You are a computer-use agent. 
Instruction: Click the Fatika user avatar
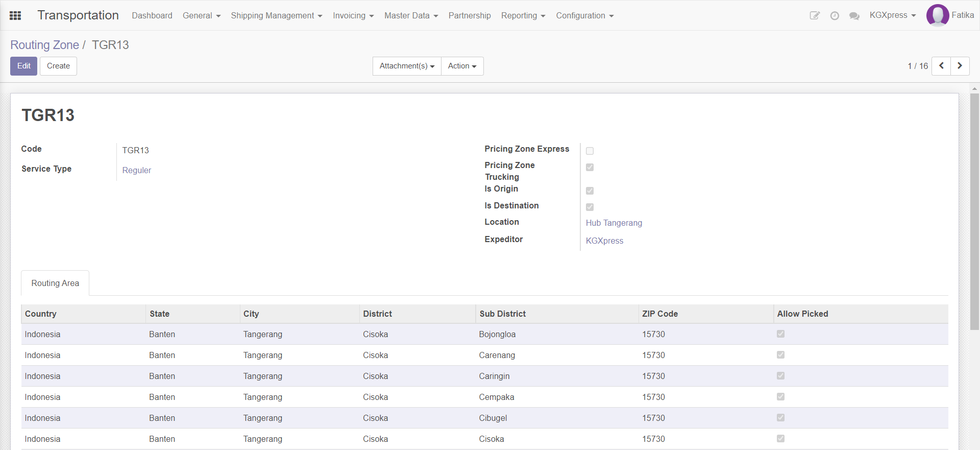point(938,15)
